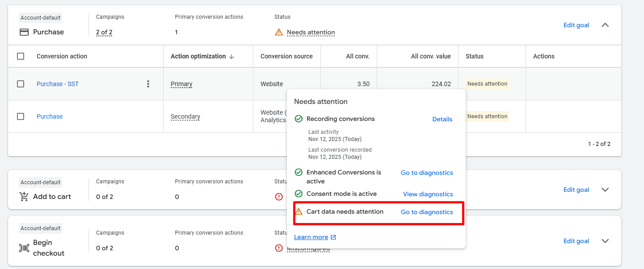The height and width of the screenshot is (269, 644).
Task: Expand the Begin checkout goal
Action: 605,241
